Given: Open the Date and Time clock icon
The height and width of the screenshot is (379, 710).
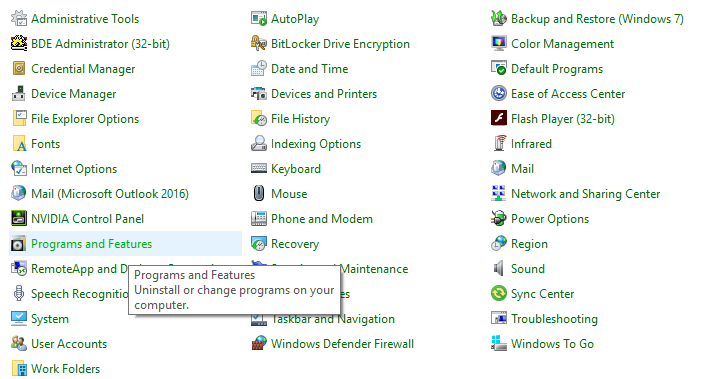Looking at the screenshot, I should pyautogui.click(x=259, y=68).
